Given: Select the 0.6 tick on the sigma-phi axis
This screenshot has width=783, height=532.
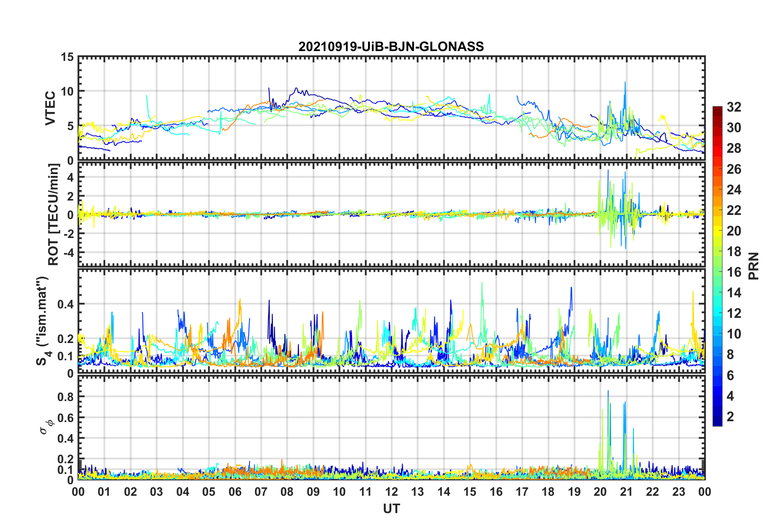Looking at the screenshot, I should coord(65,418).
